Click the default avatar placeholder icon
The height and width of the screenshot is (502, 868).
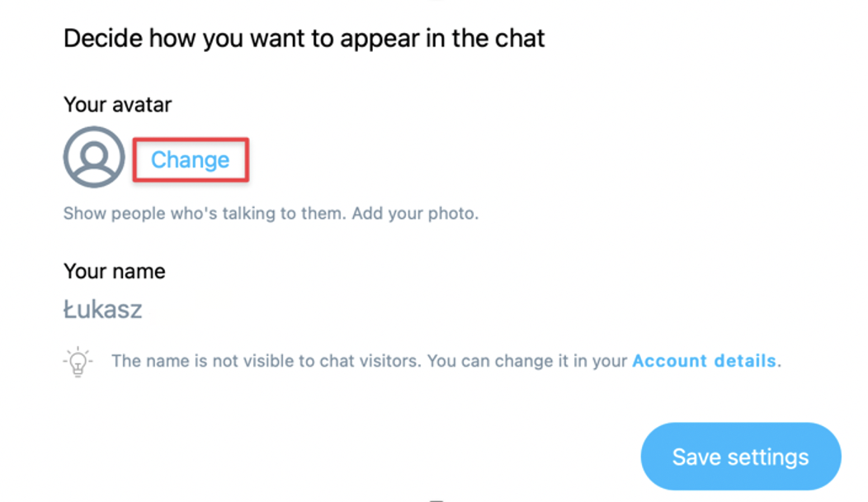(x=94, y=157)
